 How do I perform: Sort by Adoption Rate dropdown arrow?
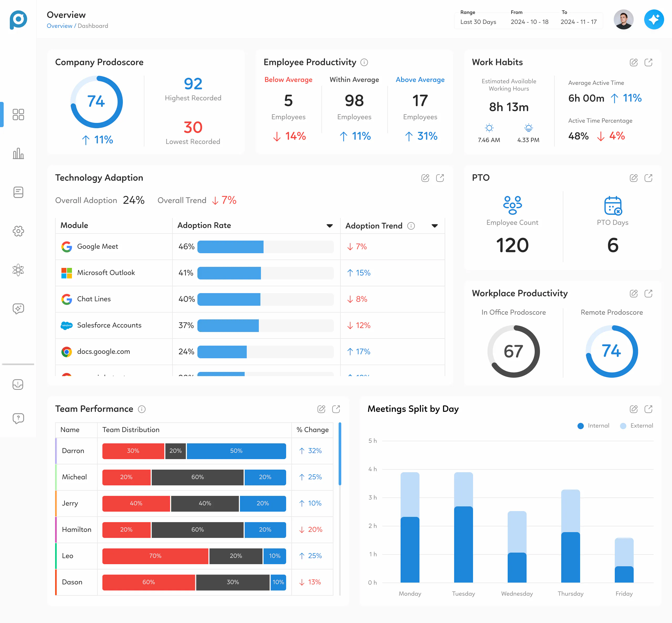pos(330,226)
